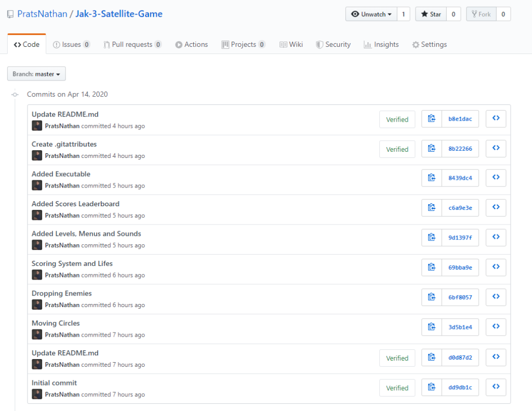The image size is (532, 411).
Task: Switch to the Issues tab
Action: (71, 45)
